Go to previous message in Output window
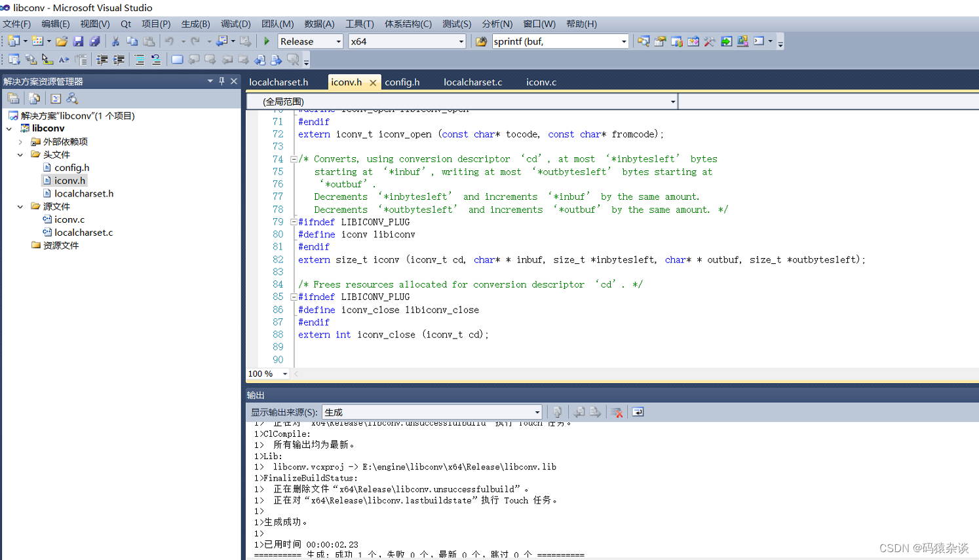 click(x=579, y=412)
